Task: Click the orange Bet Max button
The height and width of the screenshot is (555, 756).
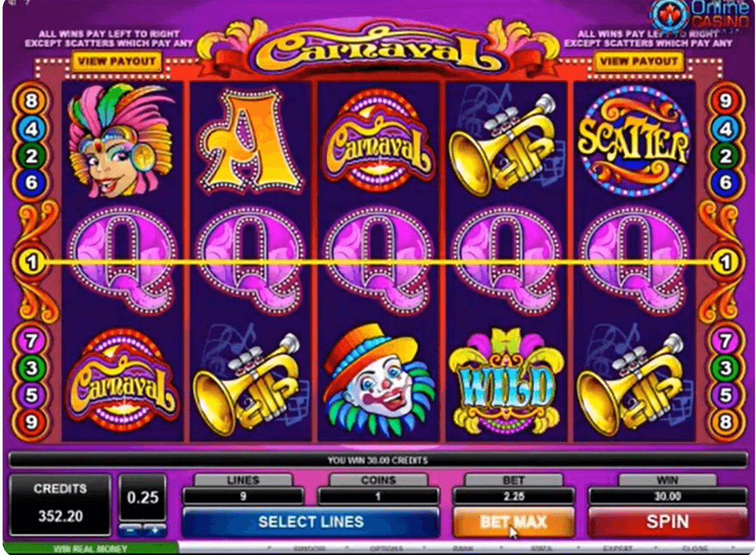Action: click(513, 522)
